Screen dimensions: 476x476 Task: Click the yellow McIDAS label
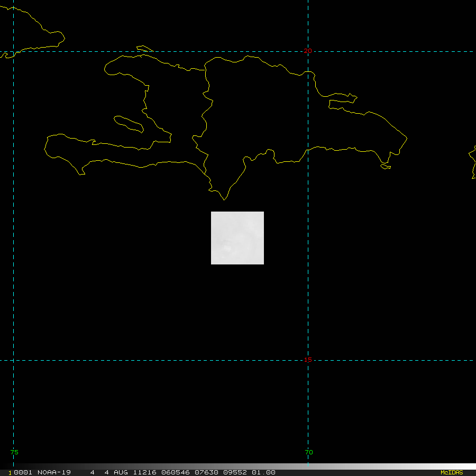tap(451, 472)
